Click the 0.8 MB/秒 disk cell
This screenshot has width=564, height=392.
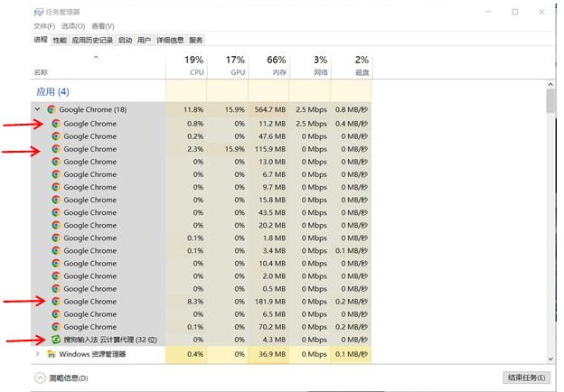coord(352,109)
